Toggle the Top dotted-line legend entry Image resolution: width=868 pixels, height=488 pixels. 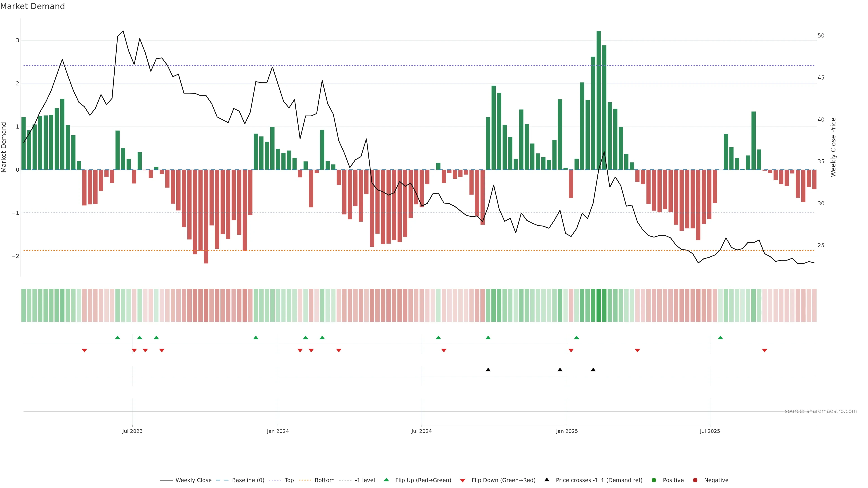pyautogui.click(x=289, y=480)
